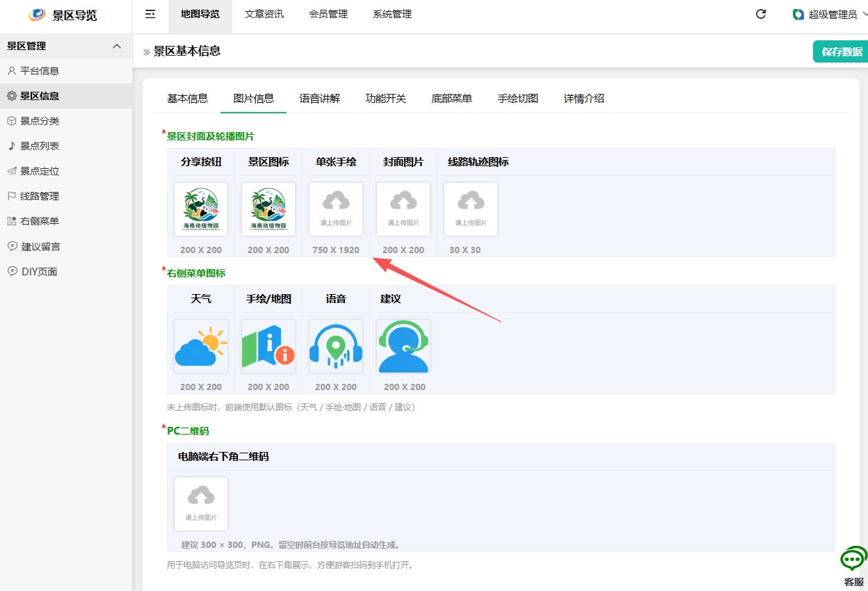
Task: Click the 平台信息 person icon
Action: (12, 71)
